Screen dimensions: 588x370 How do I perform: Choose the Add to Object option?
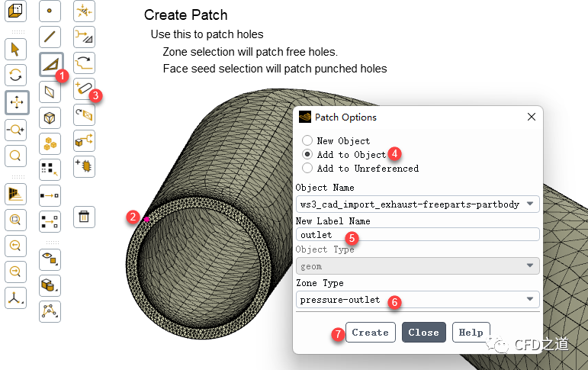tap(307, 154)
